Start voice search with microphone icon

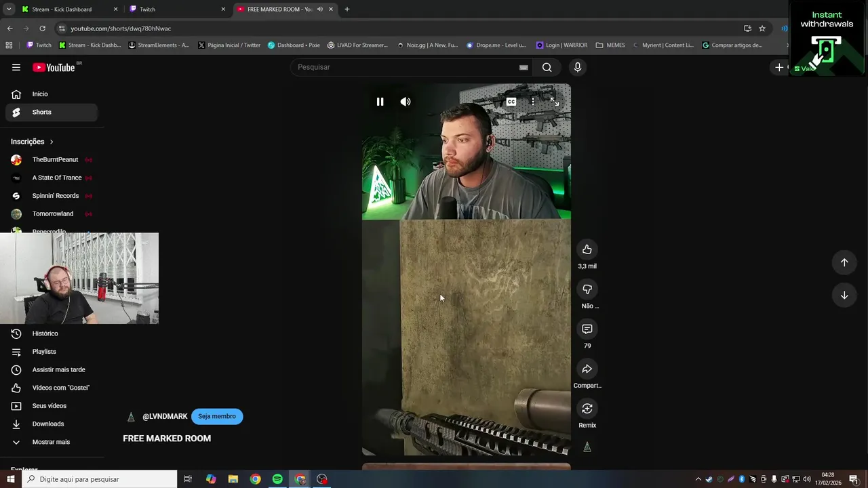pyautogui.click(x=578, y=67)
